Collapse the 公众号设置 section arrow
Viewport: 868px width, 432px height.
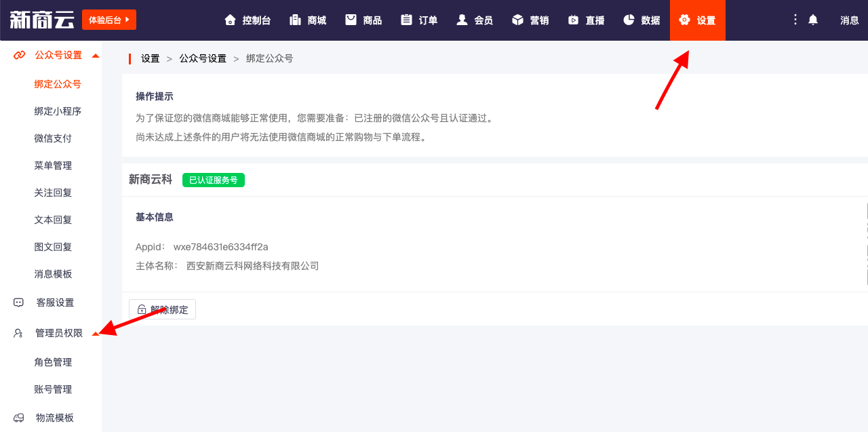96,56
